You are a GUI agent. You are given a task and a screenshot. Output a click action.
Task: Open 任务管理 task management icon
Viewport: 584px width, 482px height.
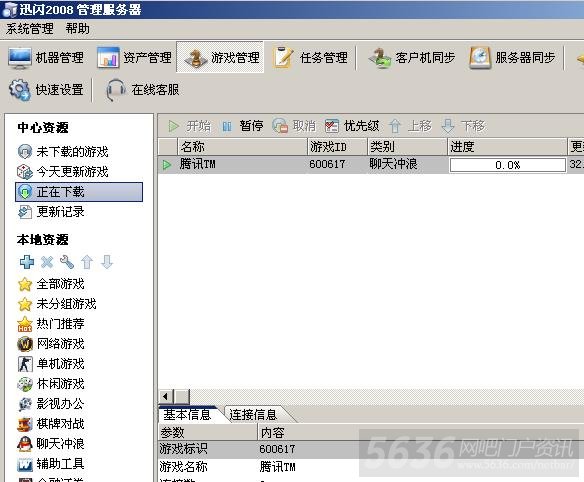pos(283,57)
